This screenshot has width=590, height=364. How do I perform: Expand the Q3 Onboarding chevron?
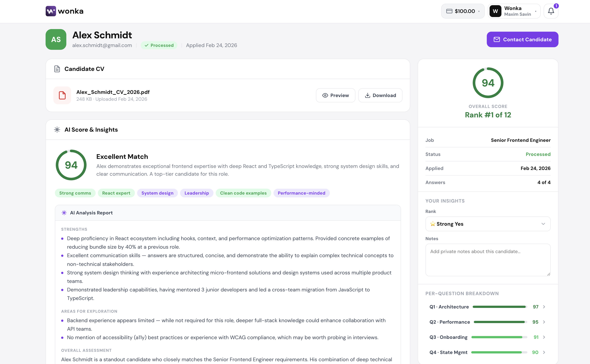pyautogui.click(x=544, y=337)
